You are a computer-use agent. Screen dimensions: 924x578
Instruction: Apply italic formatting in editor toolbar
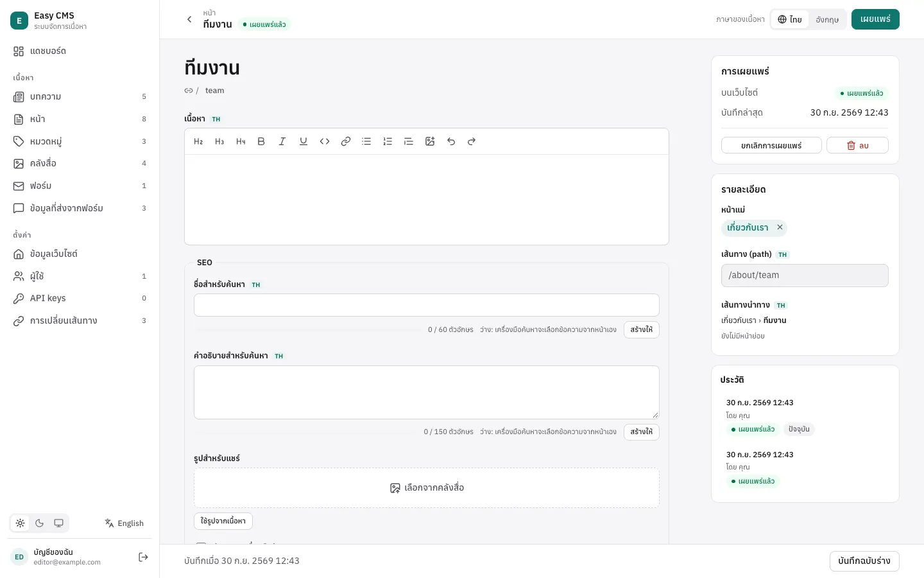[282, 141]
